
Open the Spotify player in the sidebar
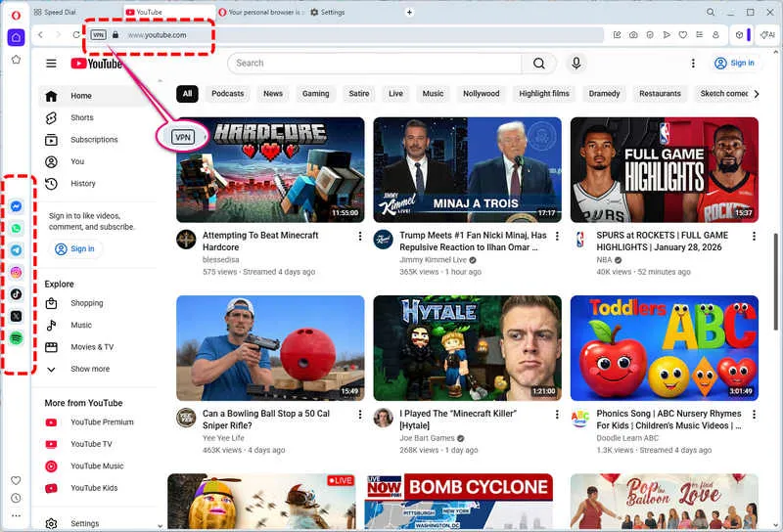click(x=16, y=337)
